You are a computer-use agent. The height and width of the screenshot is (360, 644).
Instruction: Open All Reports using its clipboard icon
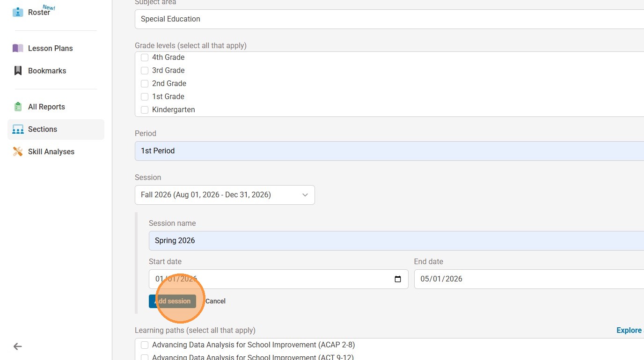pyautogui.click(x=18, y=107)
